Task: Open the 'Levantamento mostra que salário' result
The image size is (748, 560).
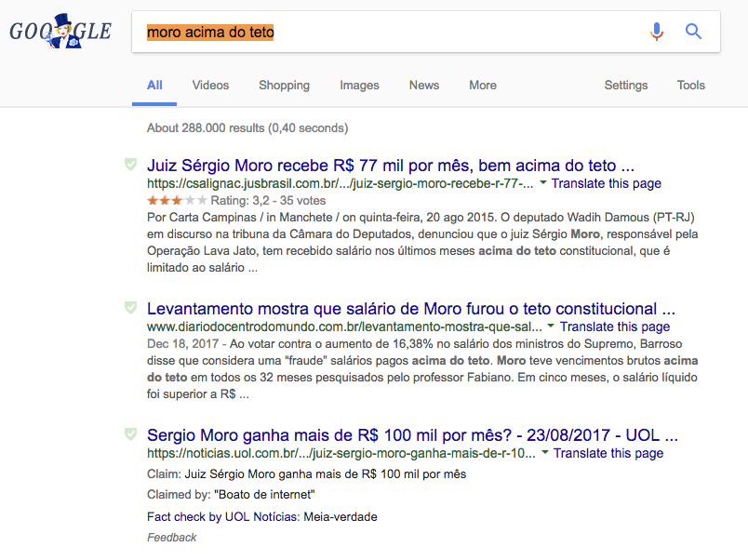Action: 410,309
